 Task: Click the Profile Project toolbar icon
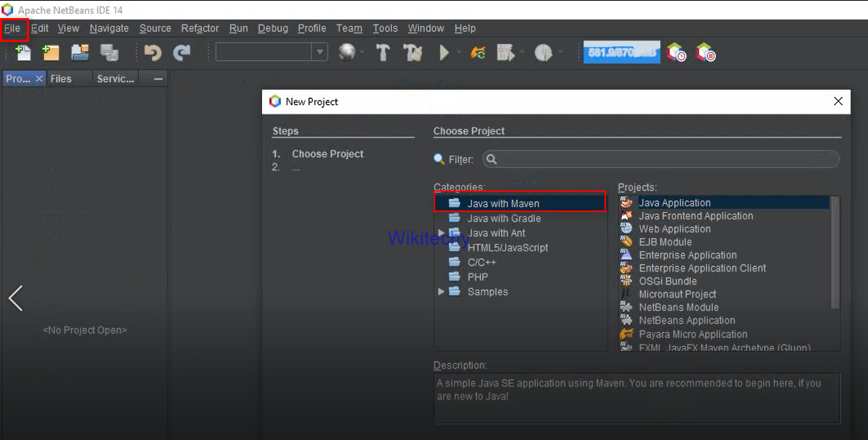point(543,53)
